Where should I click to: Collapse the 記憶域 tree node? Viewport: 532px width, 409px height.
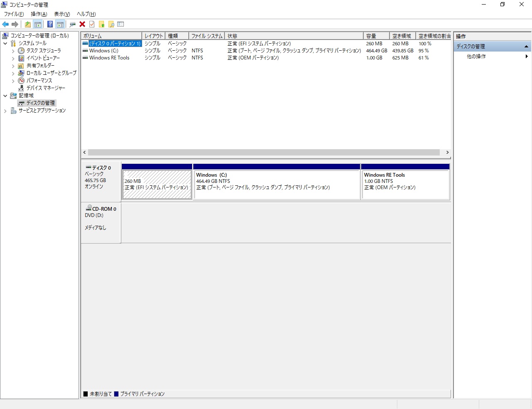pos(5,95)
